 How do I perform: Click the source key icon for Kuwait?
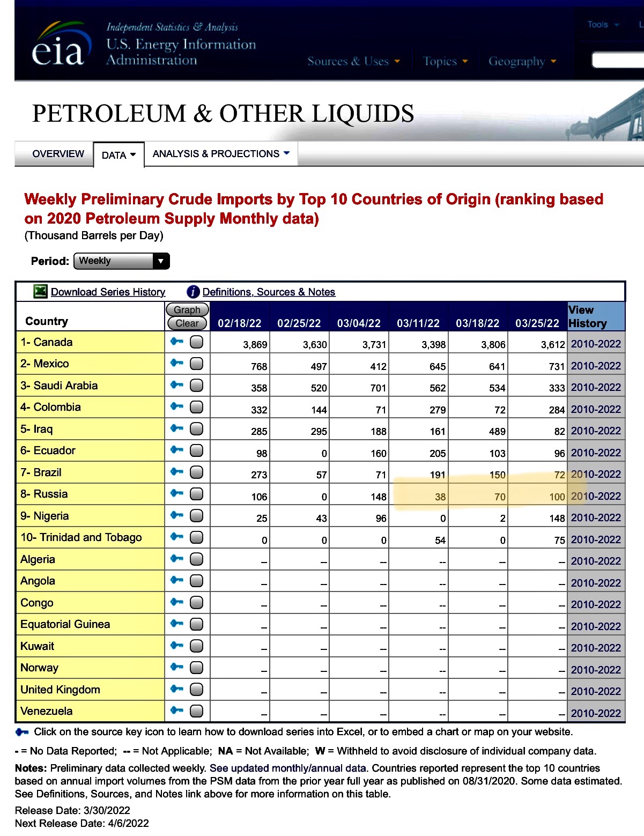point(177,646)
